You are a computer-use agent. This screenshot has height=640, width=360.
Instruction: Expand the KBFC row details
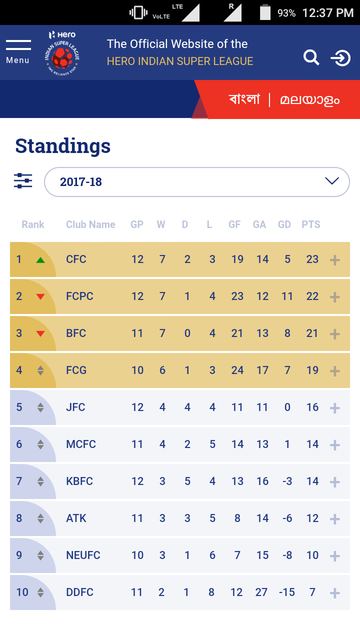tap(335, 482)
